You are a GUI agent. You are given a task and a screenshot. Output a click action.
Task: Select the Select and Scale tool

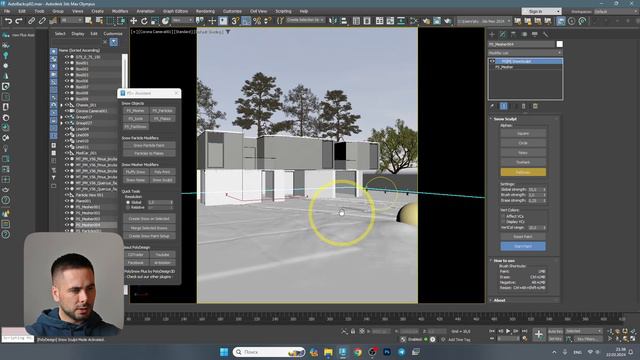coord(155,21)
